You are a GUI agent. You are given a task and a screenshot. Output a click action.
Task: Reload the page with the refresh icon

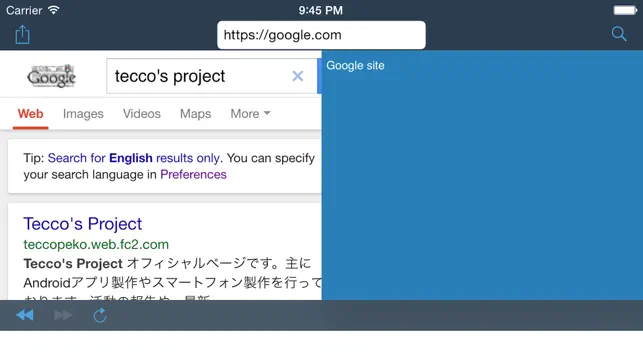point(100,315)
